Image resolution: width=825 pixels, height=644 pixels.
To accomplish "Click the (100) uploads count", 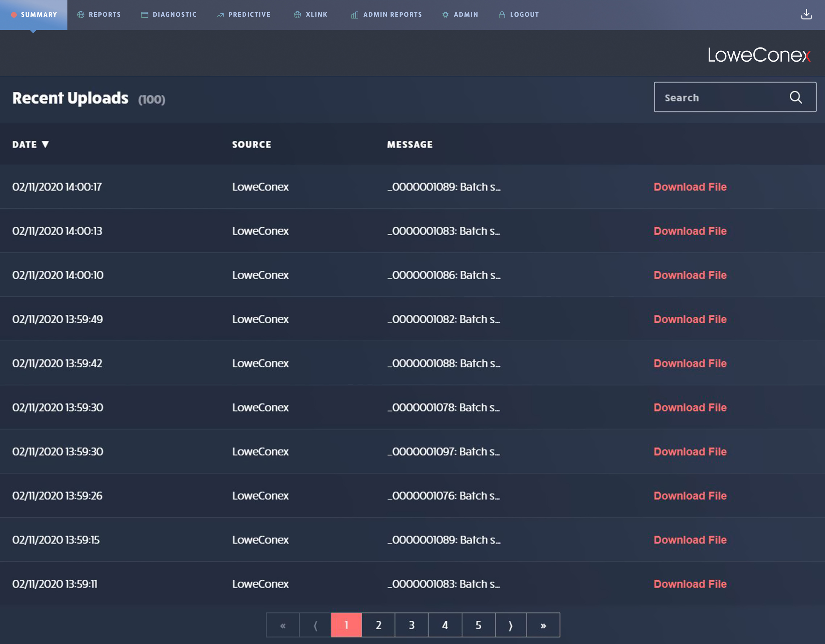I will click(152, 99).
